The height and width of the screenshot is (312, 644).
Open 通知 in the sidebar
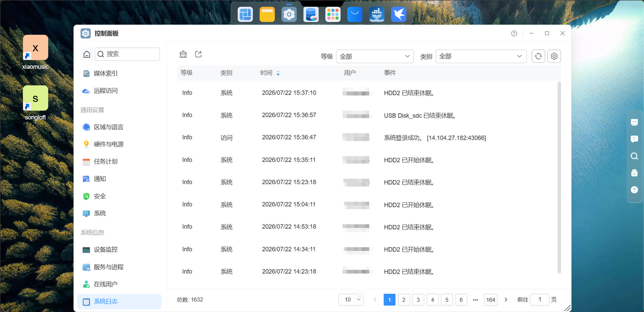[x=119, y=179]
